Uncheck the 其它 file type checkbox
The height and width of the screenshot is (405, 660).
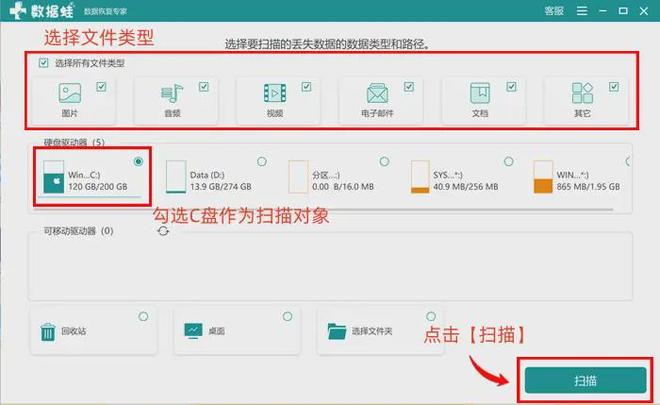coord(613,87)
